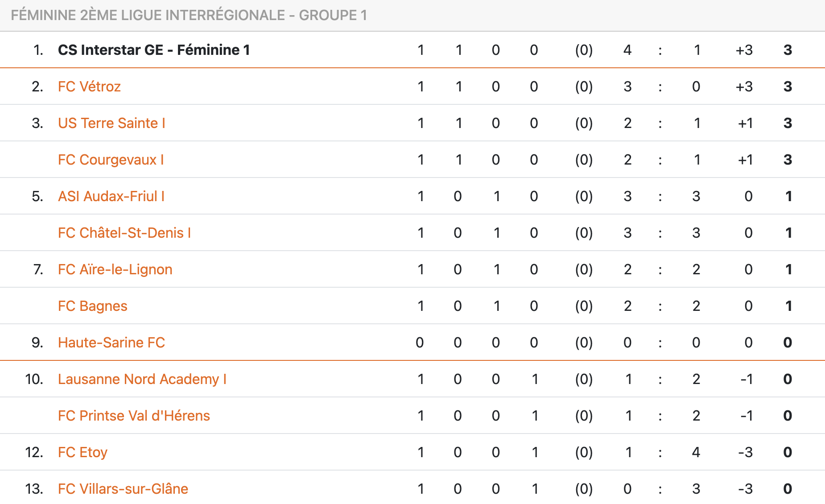Click rank number 10 beside Lausanne Nord
This screenshot has height=504, width=825.
[34, 379]
